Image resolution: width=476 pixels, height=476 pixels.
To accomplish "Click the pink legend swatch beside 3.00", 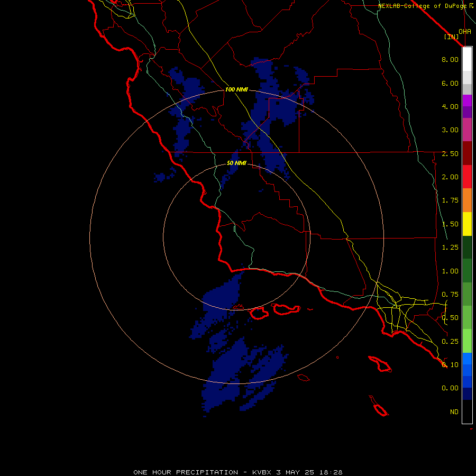I will [467, 130].
